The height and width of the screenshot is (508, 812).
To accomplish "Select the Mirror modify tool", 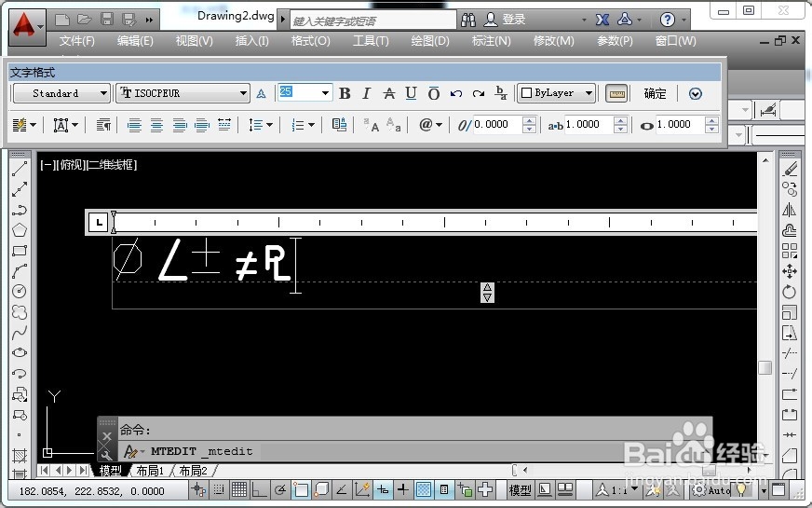I will (x=790, y=210).
